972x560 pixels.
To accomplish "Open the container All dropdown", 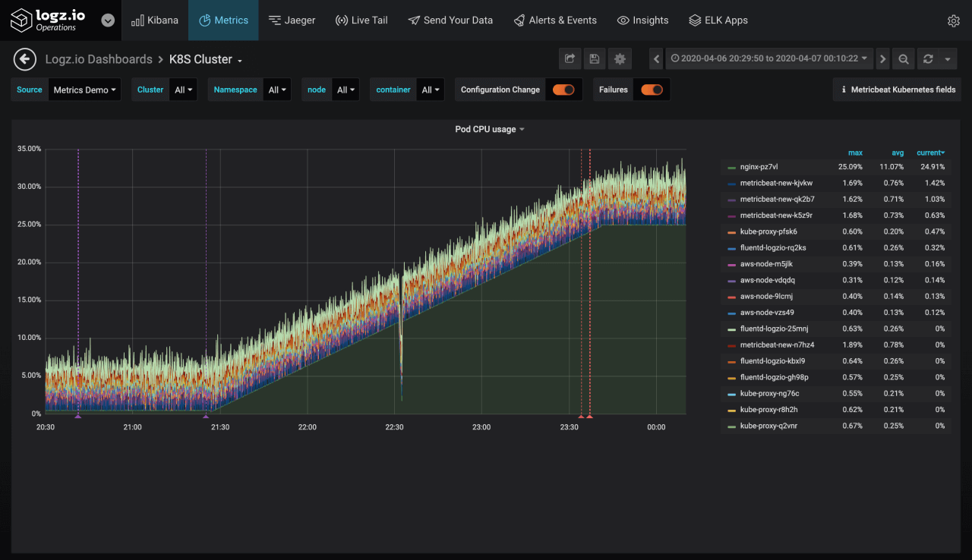I will (431, 90).
